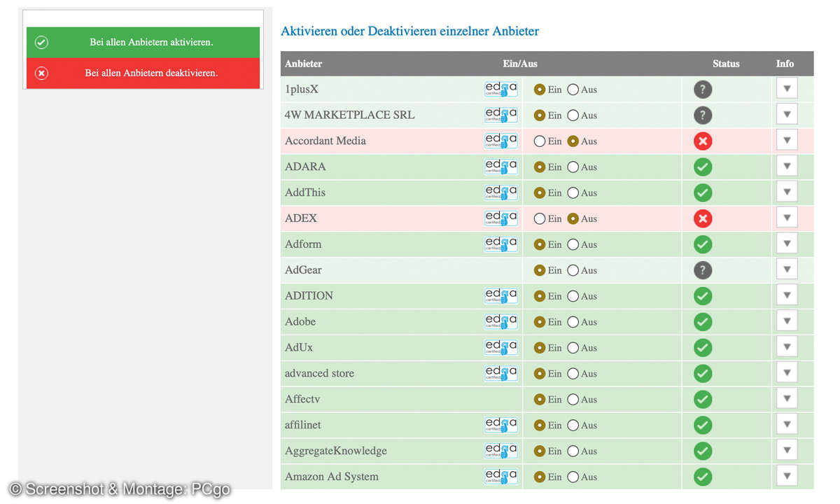Click the edaa certified logo for ADARA
The height and width of the screenshot is (504, 840).
click(501, 167)
